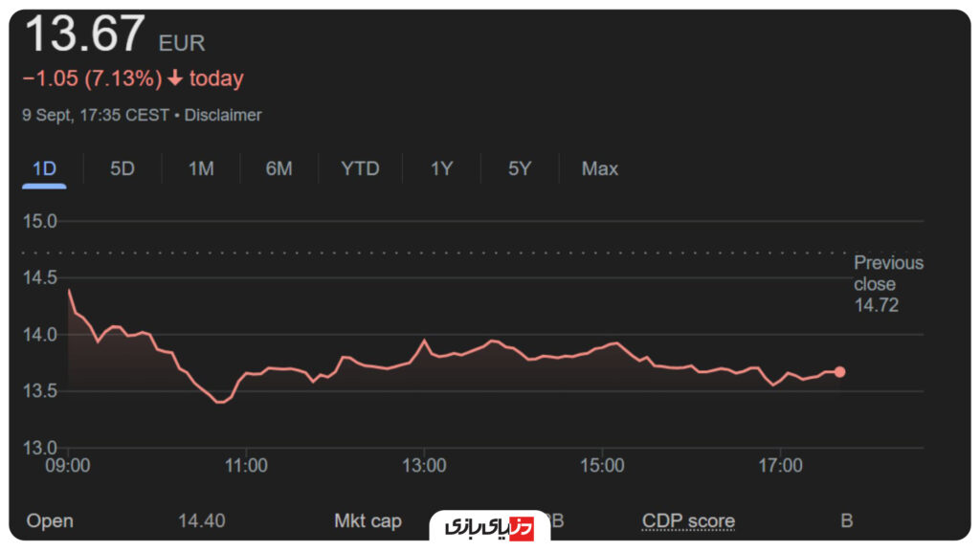Click the 13.67 price heading
The image size is (980, 551).
click(84, 34)
